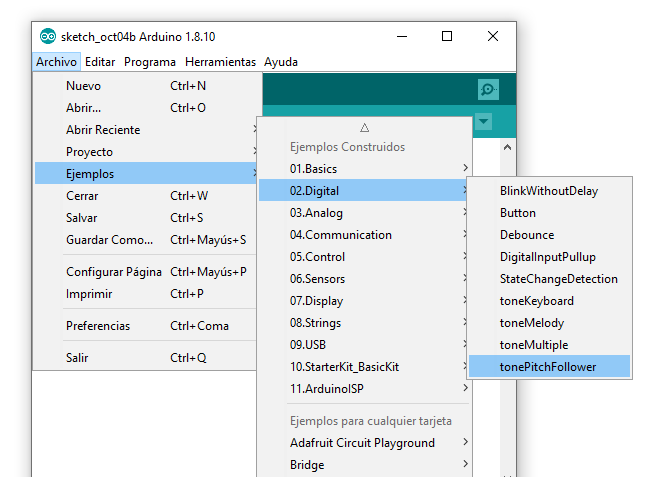Open the Programa menu
The image size is (659, 477).
point(150,62)
